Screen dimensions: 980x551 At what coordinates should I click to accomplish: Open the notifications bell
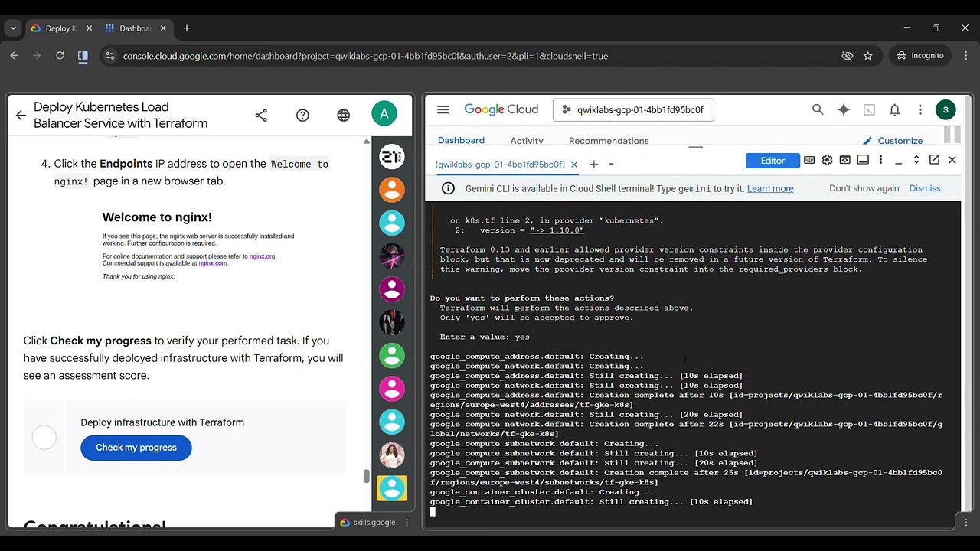894,110
